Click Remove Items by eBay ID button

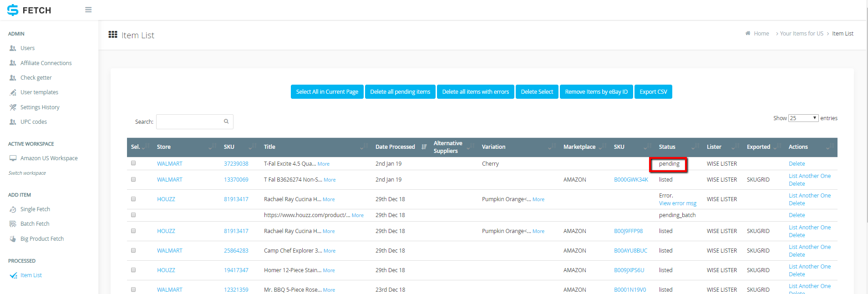click(596, 91)
